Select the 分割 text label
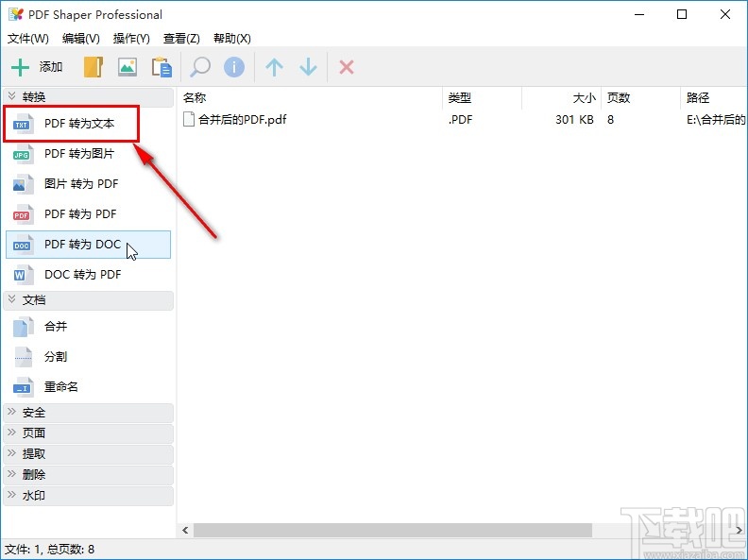Image resolution: width=748 pixels, height=560 pixels. coord(56,357)
